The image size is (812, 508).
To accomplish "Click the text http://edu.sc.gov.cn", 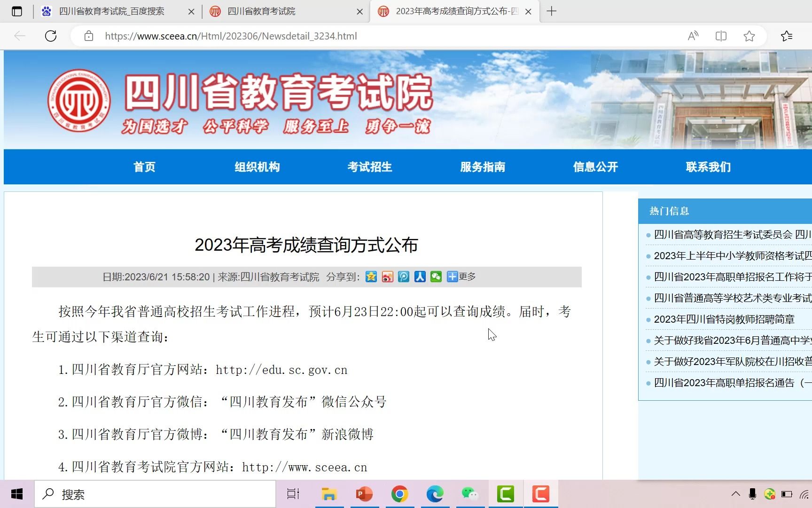I will [281, 370].
